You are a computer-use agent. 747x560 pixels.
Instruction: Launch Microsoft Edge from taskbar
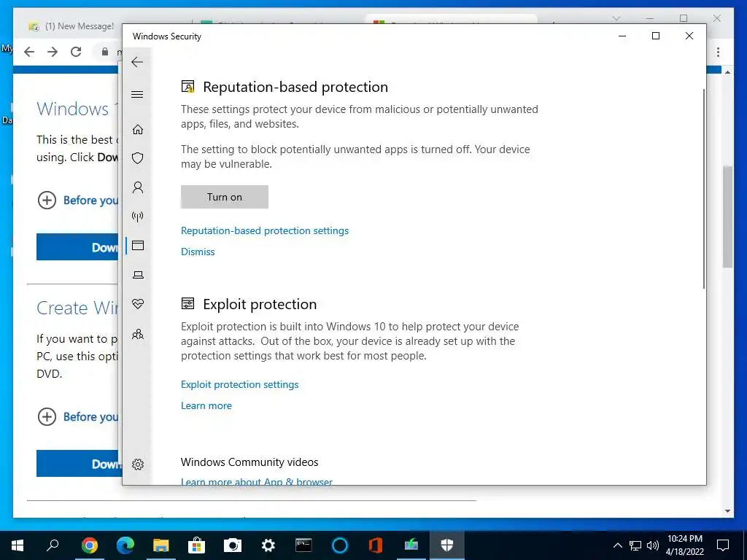click(x=125, y=545)
